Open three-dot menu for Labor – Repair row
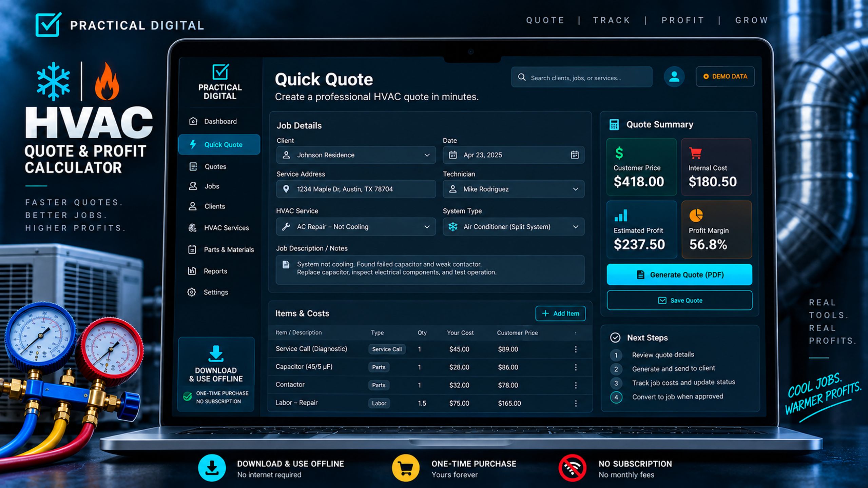This screenshot has height=488, width=868. click(x=576, y=403)
